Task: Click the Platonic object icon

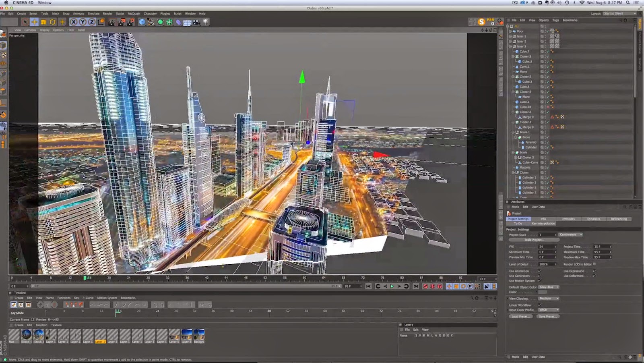Action: 517,167
